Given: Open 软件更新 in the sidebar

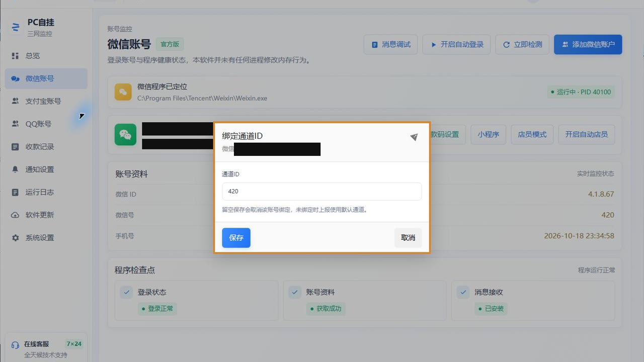Looking at the screenshot, I should pos(46,215).
